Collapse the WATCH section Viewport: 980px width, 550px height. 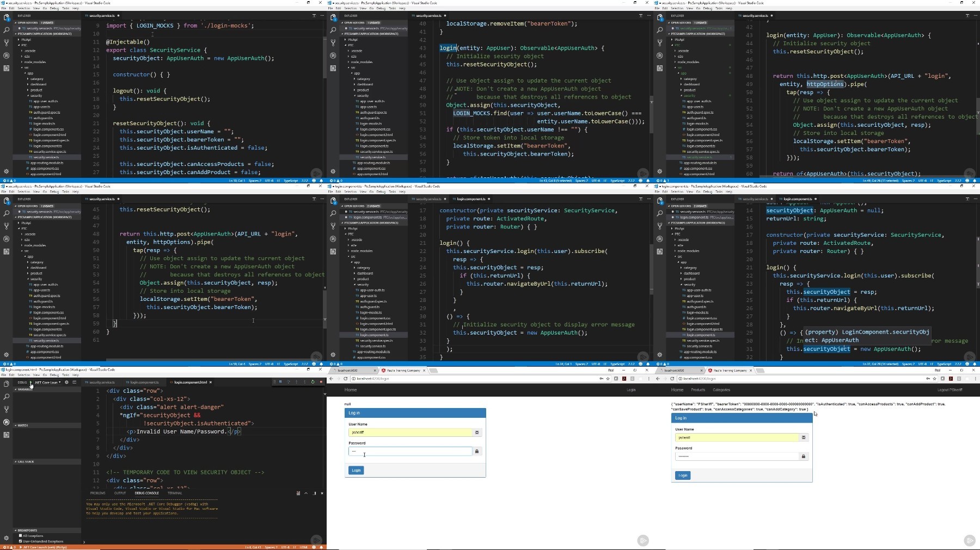coord(22,425)
